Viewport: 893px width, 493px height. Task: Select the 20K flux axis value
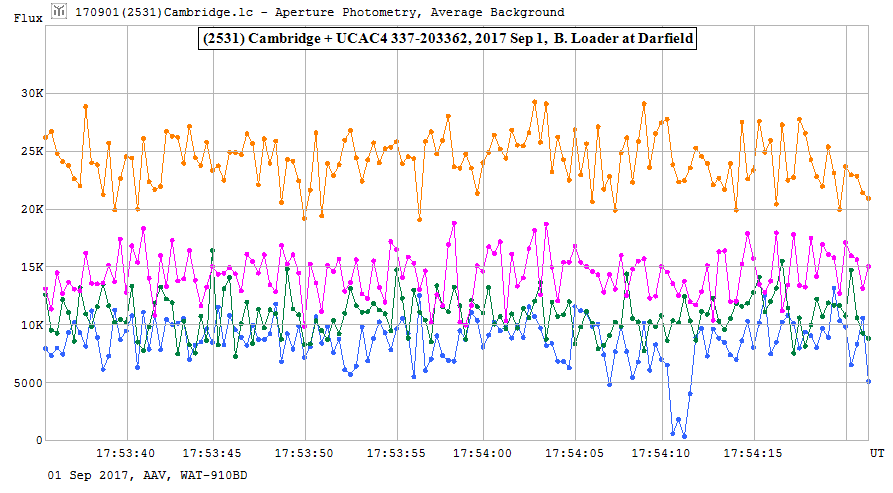point(32,209)
